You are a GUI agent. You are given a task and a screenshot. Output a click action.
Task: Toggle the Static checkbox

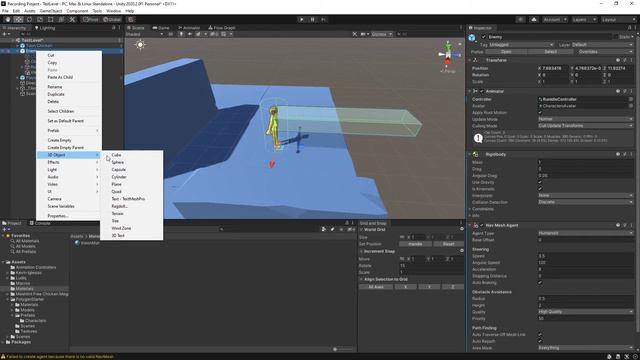coord(616,37)
